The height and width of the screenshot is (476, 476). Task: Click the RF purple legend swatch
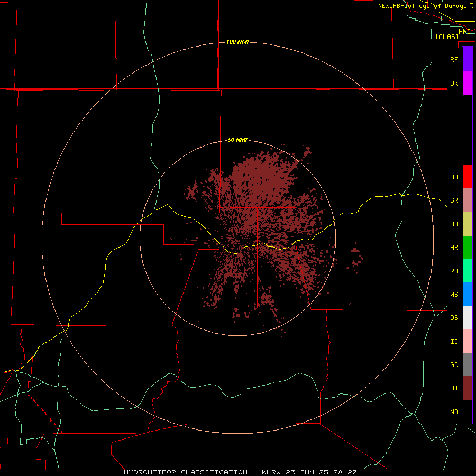pos(467,59)
